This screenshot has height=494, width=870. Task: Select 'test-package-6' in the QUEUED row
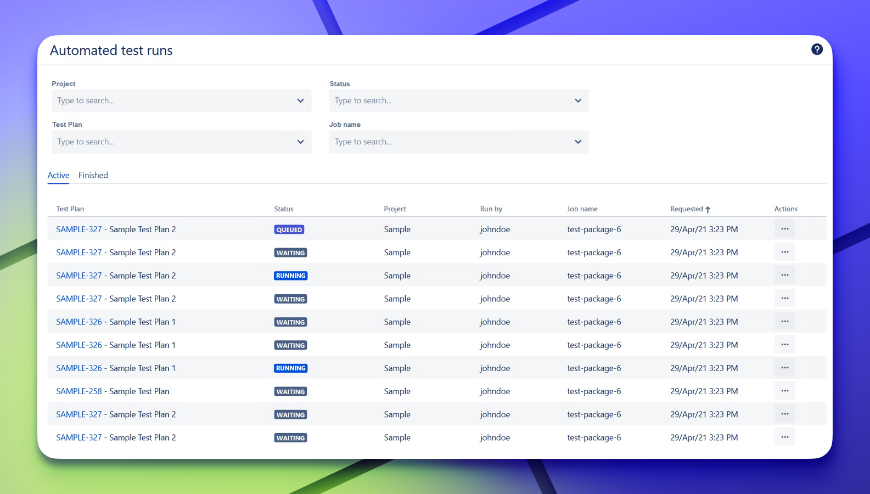tap(594, 229)
